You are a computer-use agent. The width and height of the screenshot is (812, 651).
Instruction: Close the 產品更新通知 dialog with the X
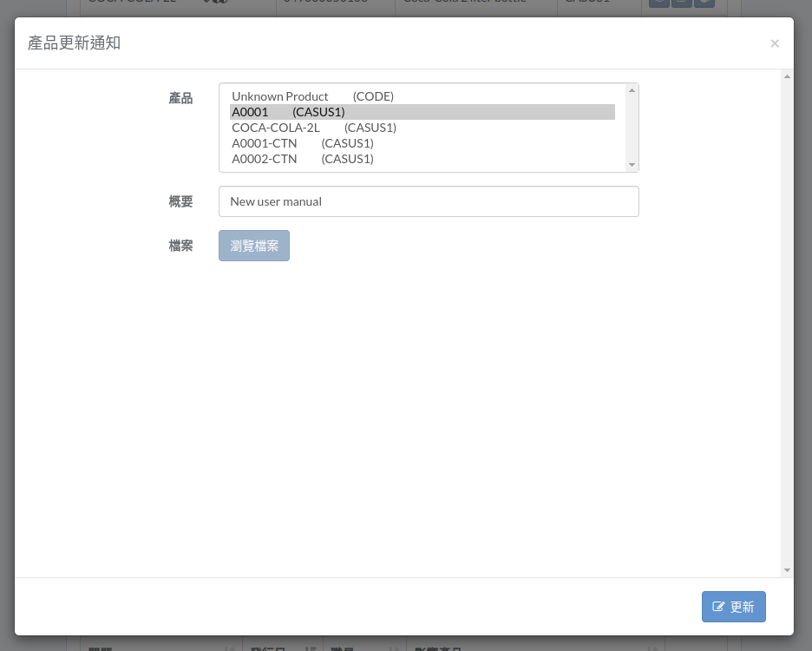(x=774, y=43)
